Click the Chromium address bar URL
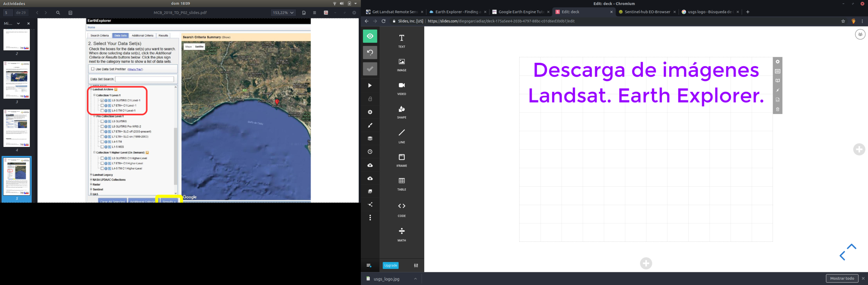The height and width of the screenshot is (285, 868). point(501,21)
